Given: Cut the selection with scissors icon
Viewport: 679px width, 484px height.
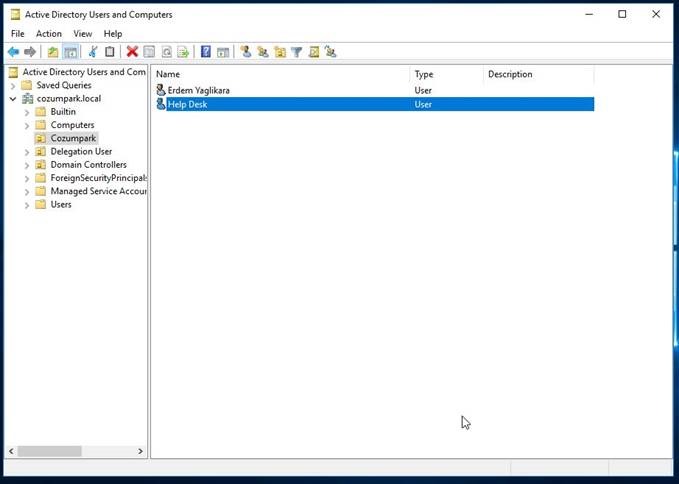Looking at the screenshot, I should (x=93, y=52).
